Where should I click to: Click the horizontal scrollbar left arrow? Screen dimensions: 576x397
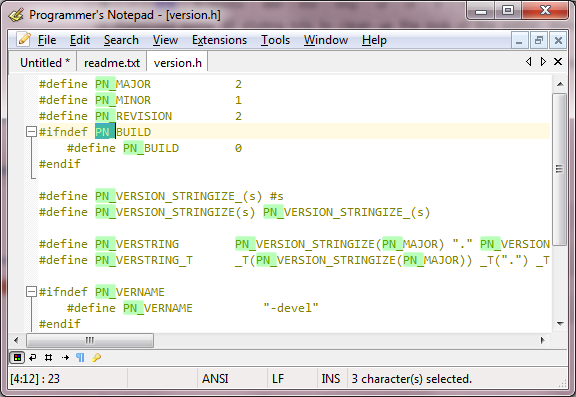pyautogui.click(x=16, y=340)
